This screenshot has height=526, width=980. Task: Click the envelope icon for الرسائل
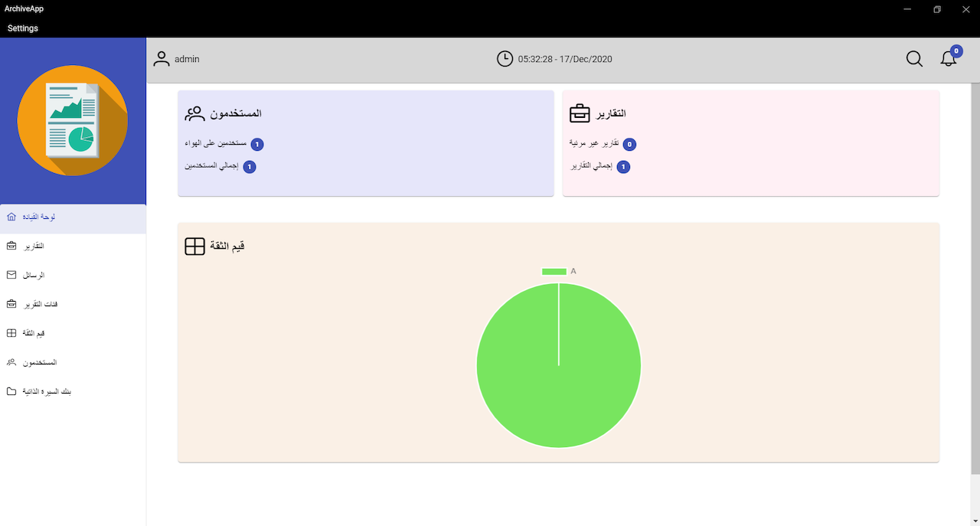(11, 275)
